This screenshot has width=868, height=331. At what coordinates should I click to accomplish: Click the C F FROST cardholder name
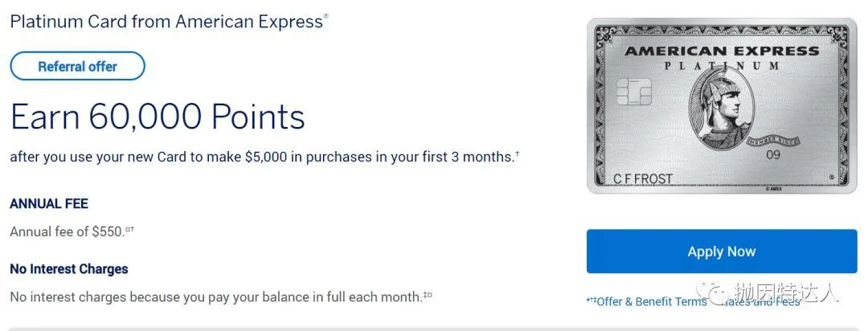643,179
